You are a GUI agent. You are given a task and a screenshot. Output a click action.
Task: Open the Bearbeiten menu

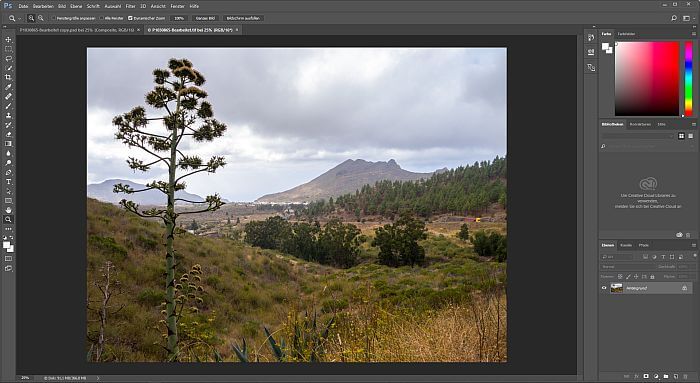tap(43, 6)
